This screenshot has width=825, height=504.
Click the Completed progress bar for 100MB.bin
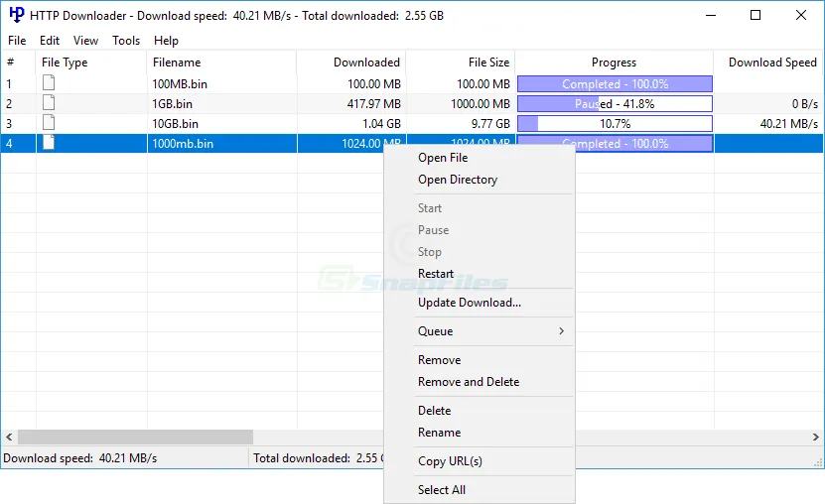click(615, 84)
